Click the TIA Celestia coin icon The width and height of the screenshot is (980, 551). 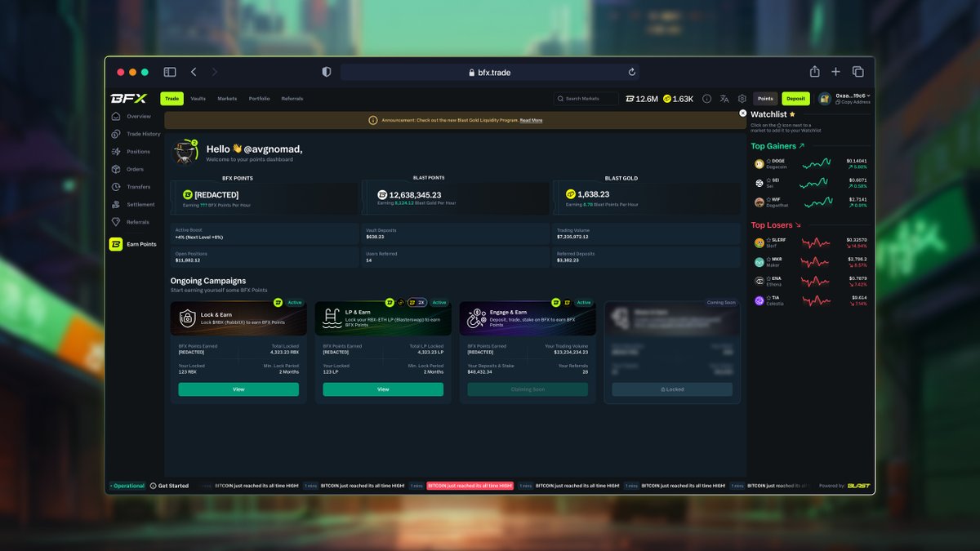pyautogui.click(x=759, y=300)
